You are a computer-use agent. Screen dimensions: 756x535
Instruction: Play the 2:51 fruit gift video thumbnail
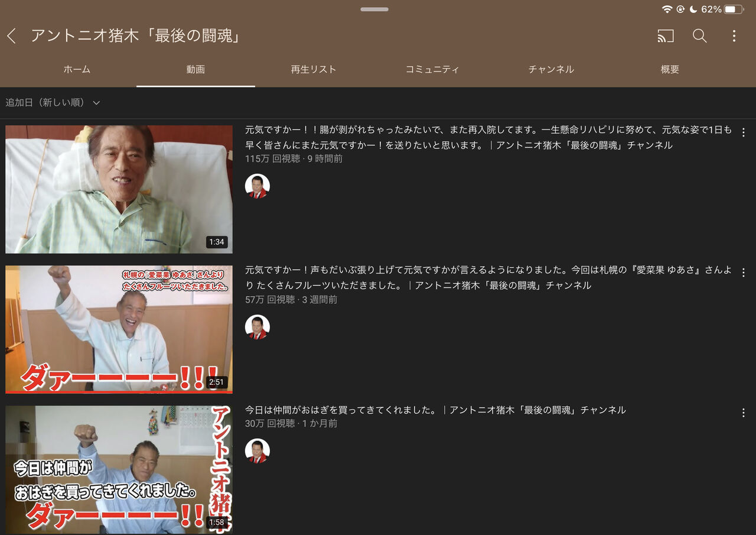(x=119, y=329)
